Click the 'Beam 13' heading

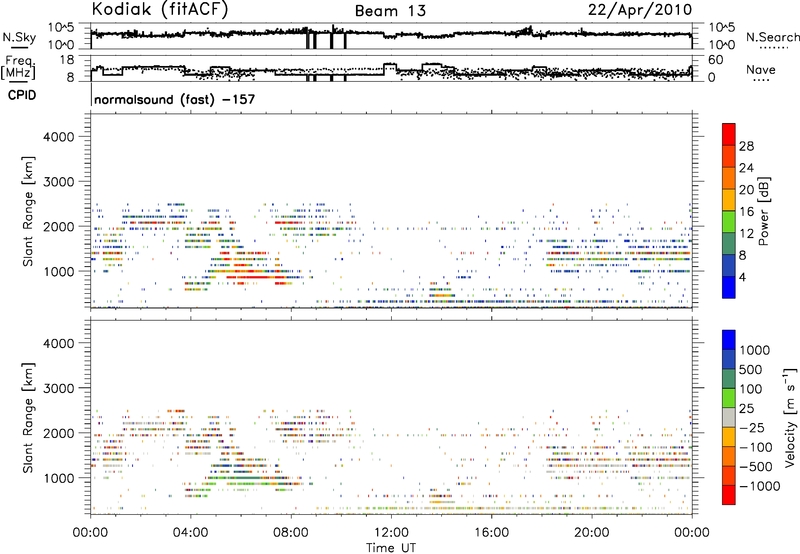[390, 11]
